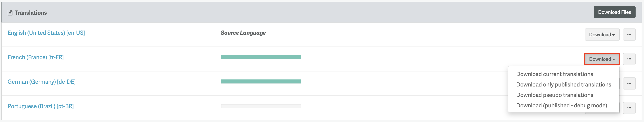
Task: Open the English (United States) [en-US] link
Action: click(46, 33)
